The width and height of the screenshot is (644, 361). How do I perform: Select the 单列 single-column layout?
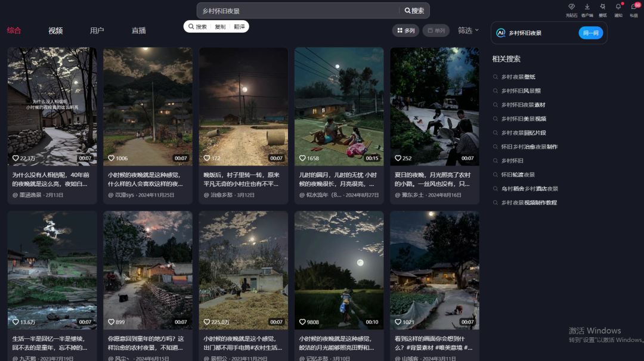(x=436, y=30)
